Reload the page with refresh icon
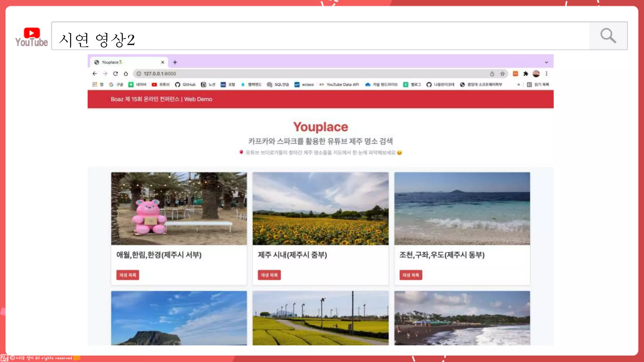Screen dimensions: 644x362 coord(115,74)
